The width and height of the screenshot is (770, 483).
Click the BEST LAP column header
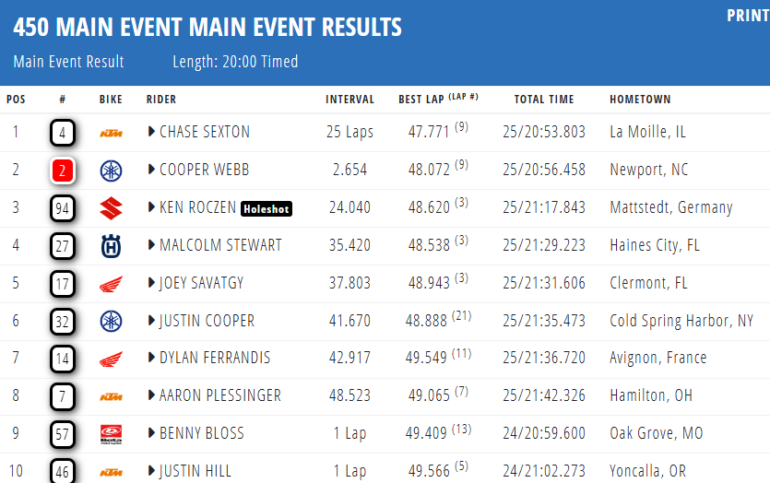click(424, 99)
